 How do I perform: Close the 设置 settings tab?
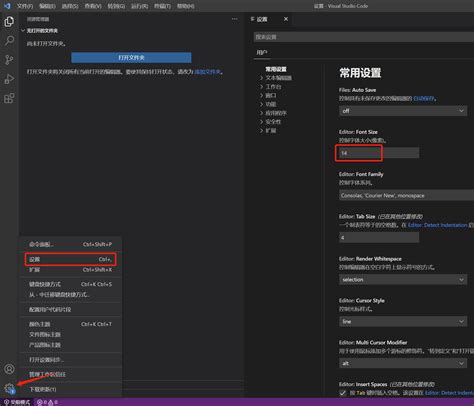(286, 19)
